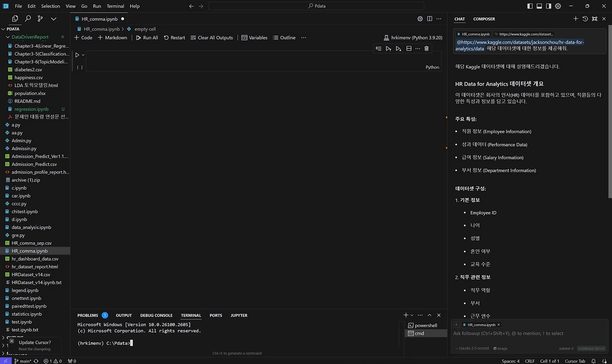This screenshot has width=612, height=364.
Task: Open chat panel in full editor view
Action: (594, 19)
